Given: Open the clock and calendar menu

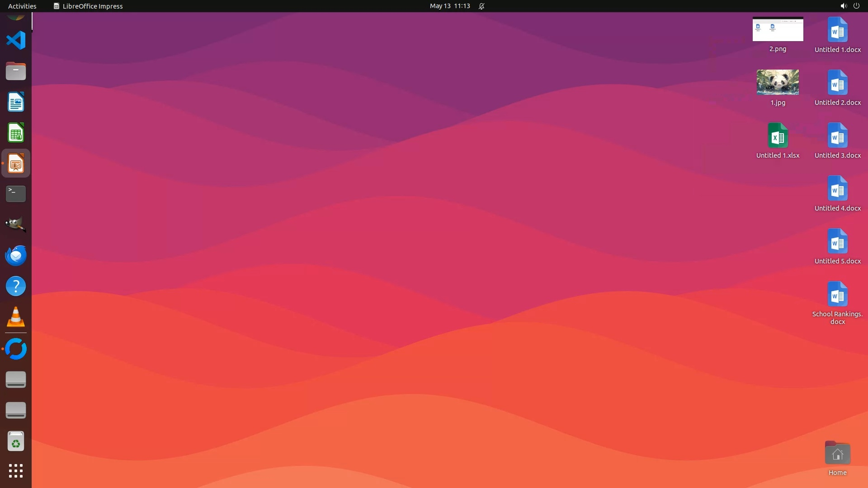Looking at the screenshot, I should [449, 6].
